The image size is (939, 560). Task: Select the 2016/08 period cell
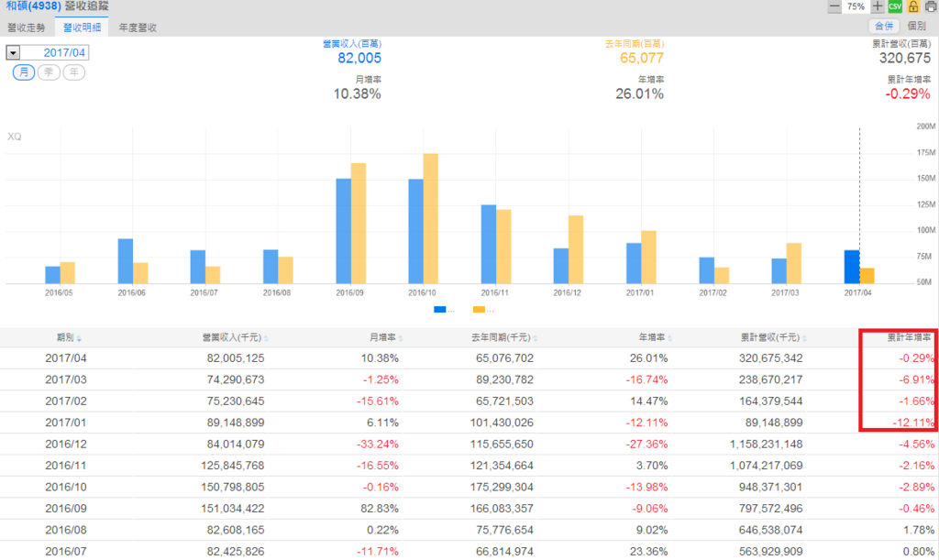pos(66,531)
